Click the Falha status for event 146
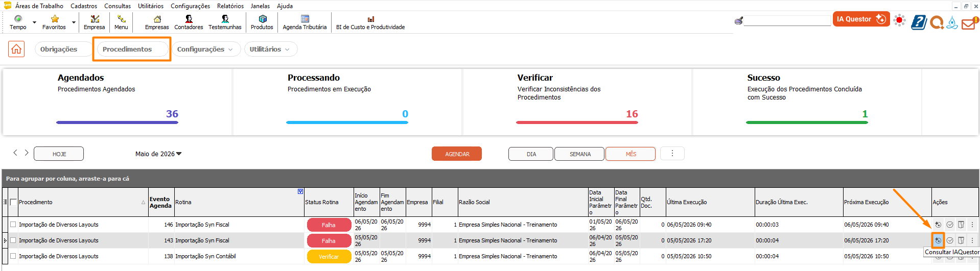 click(329, 225)
